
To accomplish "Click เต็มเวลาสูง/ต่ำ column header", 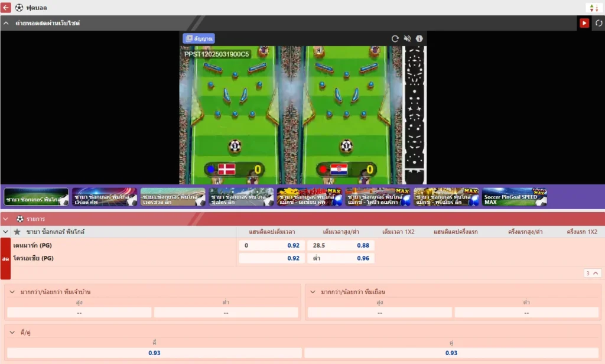I will click(x=341, y=232).
